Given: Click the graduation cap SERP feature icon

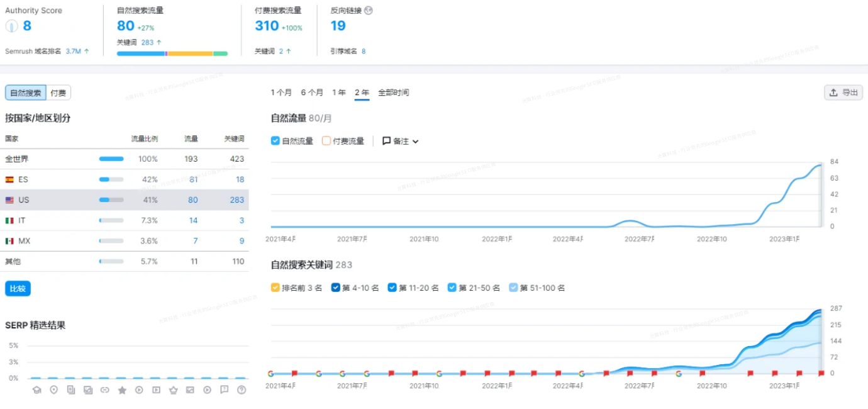Looking at the screenshot, I should click(36, 389).
